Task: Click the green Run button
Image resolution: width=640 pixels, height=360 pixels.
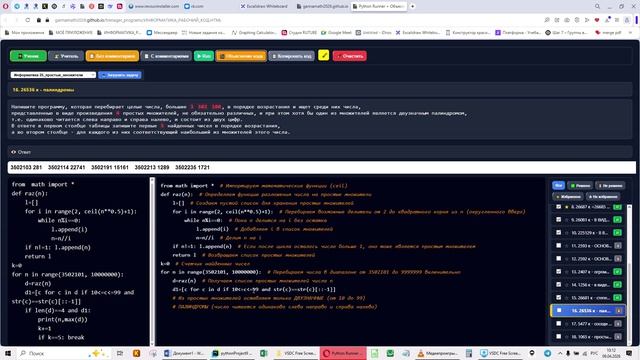Action: pos(204,56)
